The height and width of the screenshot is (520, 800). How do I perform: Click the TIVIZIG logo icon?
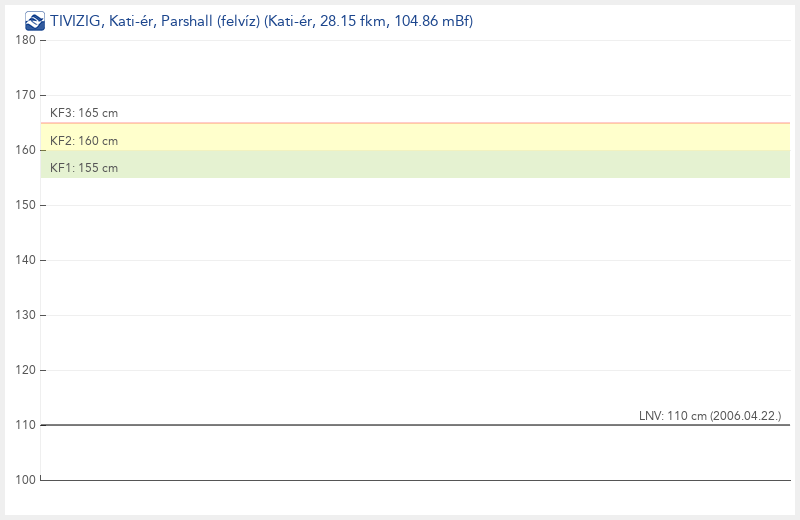pos(35,20)
